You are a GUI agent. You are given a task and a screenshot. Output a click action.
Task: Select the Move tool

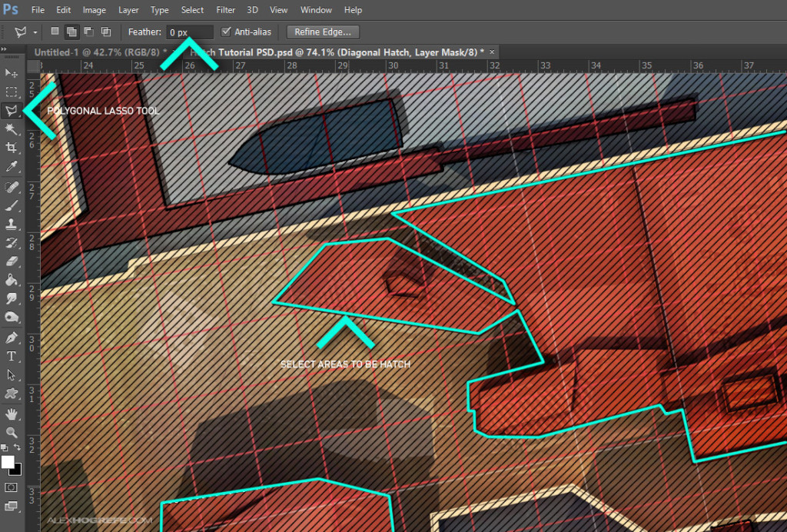11,73
